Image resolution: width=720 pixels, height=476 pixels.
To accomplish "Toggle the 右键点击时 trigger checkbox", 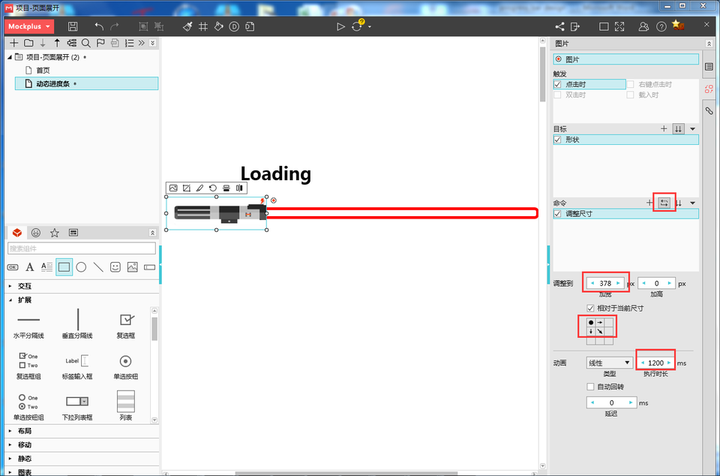I will [630, 84].
